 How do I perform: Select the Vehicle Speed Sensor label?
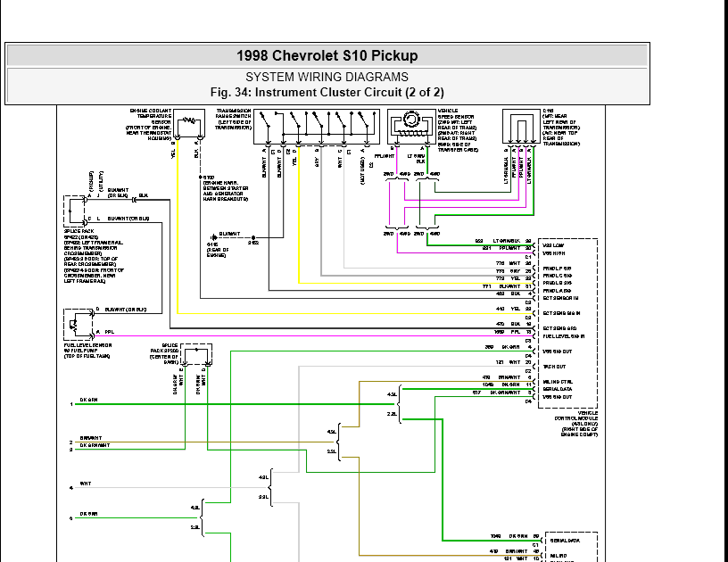tap(458, 130)
